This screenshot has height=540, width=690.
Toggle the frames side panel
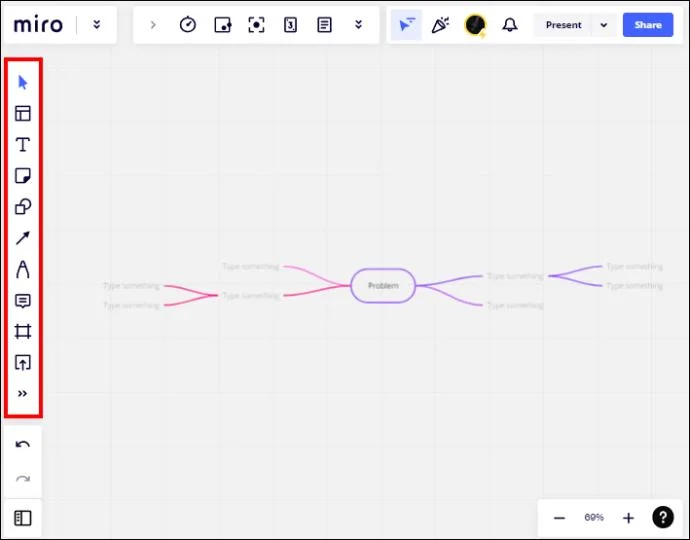point(23,518)
